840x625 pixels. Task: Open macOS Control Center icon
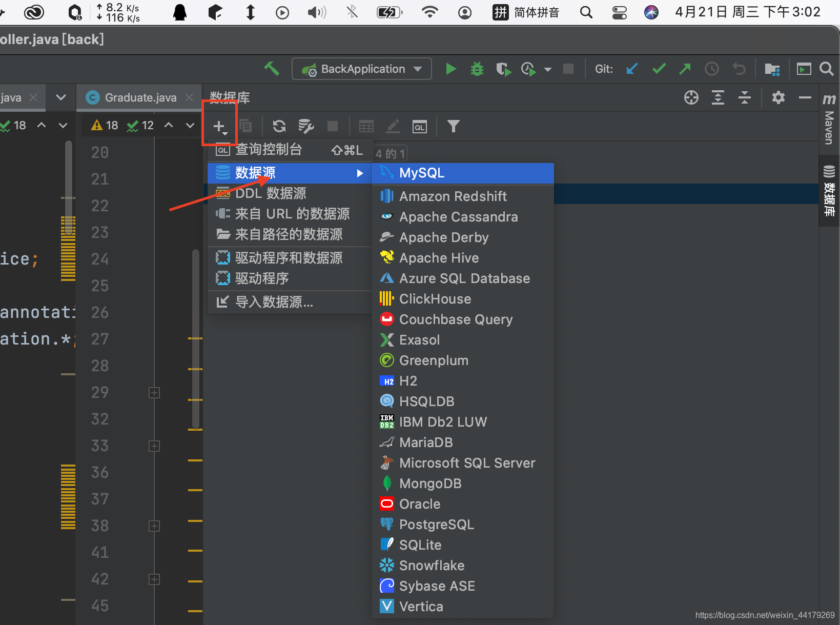coord(620,12)
